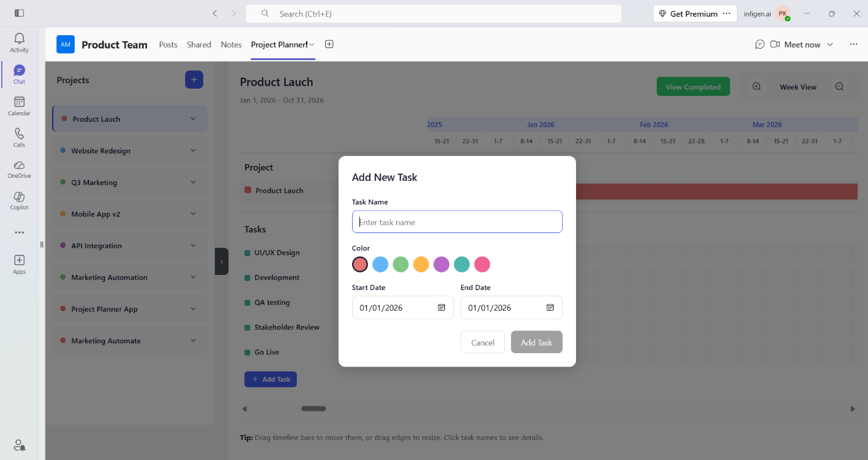Select the Stakeholder Review task name

point(287,327)
